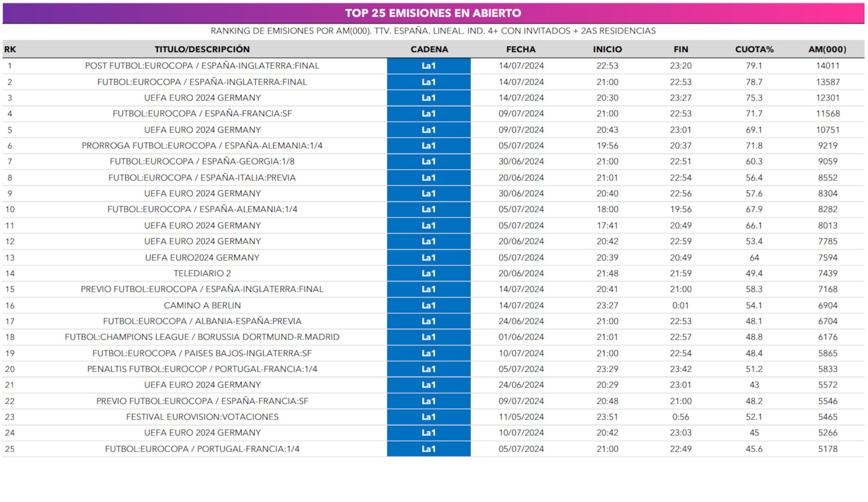Click the TOP 25 EMISIONES EN ABIERTO banner
This screenshot has height=502, width=868.
coord(433,13)
